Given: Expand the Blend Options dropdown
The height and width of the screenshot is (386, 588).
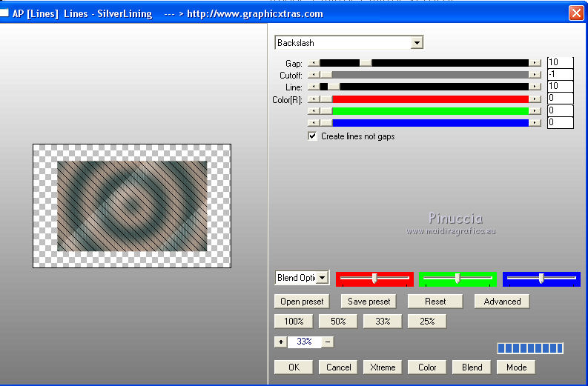Looking at the screenshot, I should point(322,278).
